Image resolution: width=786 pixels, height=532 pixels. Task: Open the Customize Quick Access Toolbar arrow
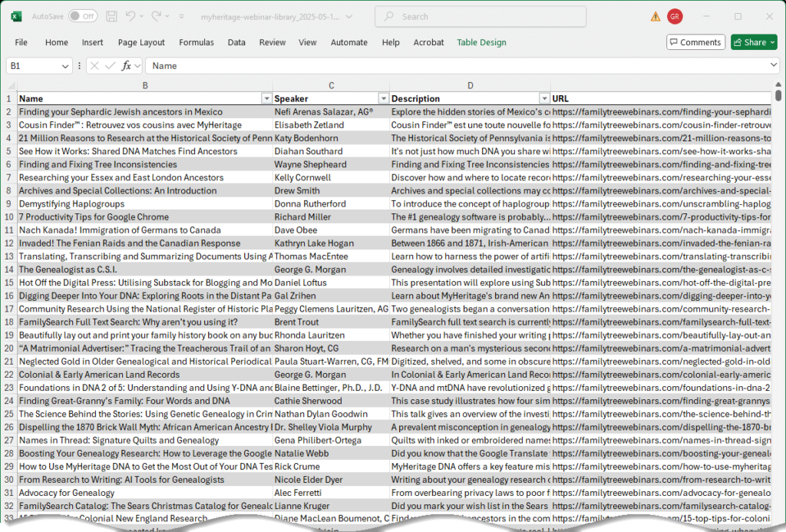pos(183,16)
